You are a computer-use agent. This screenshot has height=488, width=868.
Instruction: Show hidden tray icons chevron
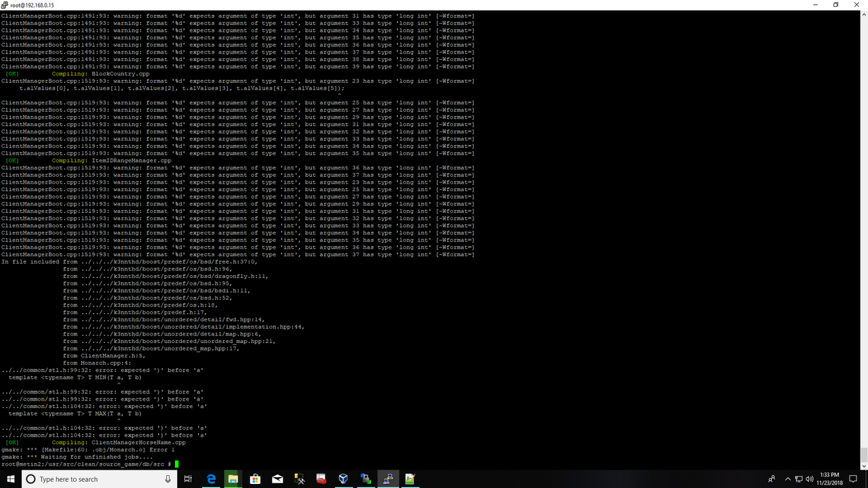(x=788, y=479)
